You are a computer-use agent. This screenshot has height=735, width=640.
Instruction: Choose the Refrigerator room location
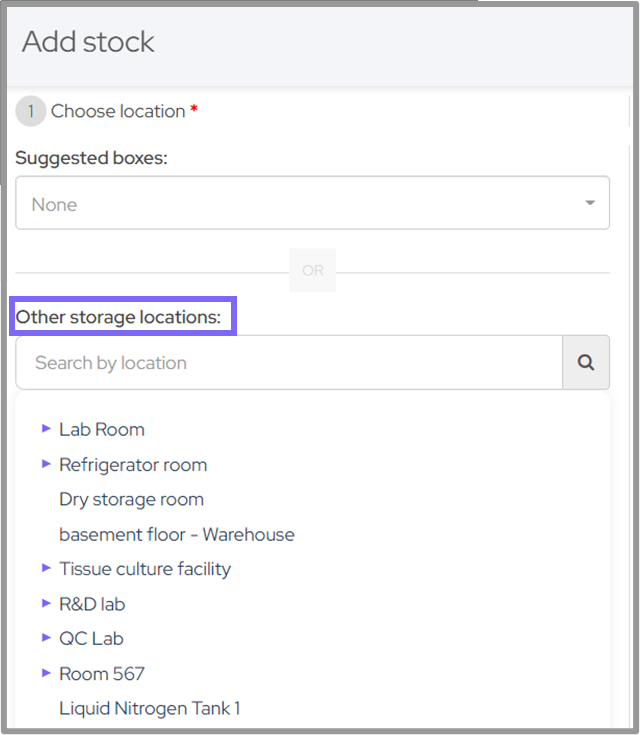click(133, 465)
